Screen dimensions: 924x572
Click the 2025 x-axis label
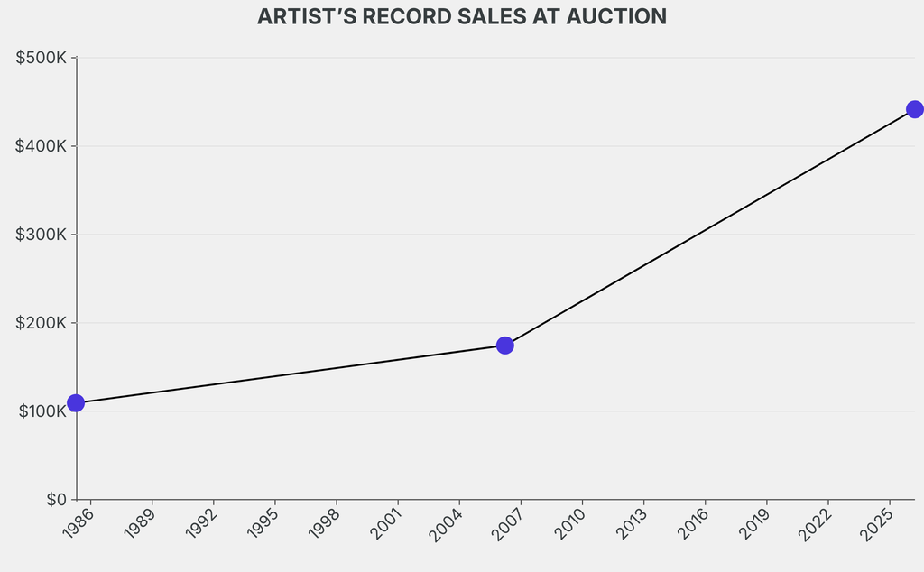pos(877,524)
